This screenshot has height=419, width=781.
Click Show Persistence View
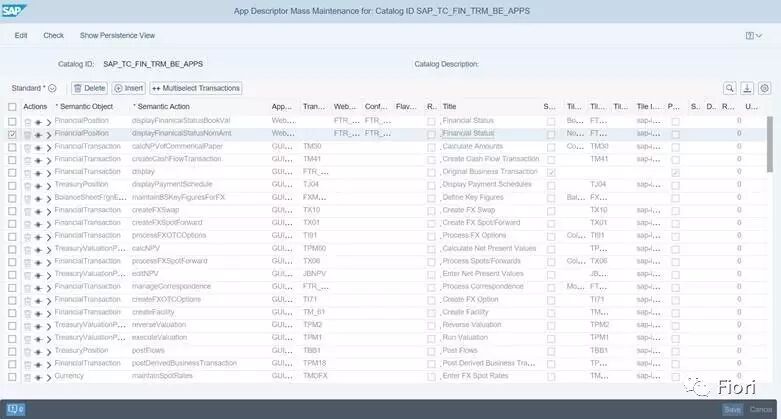click(117, 35)
